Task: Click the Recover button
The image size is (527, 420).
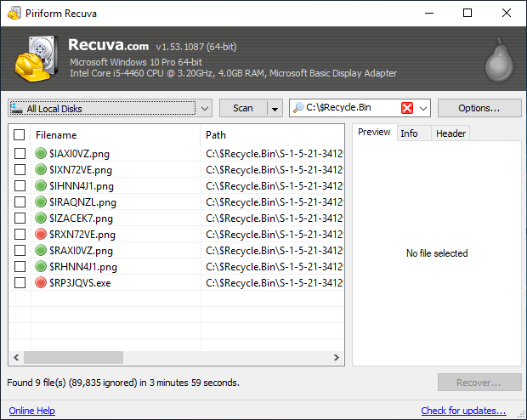Action: (479, 383)
